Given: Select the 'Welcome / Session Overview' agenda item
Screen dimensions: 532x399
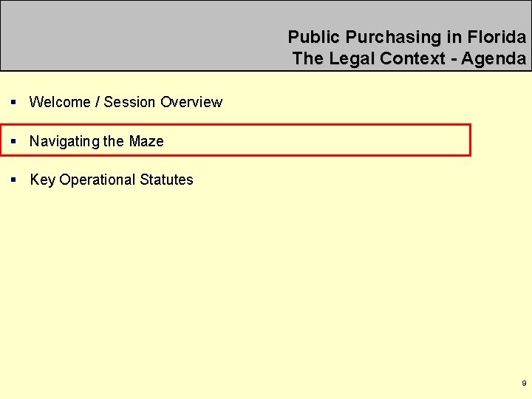Looking at the screenshot, I should point(126,102).
